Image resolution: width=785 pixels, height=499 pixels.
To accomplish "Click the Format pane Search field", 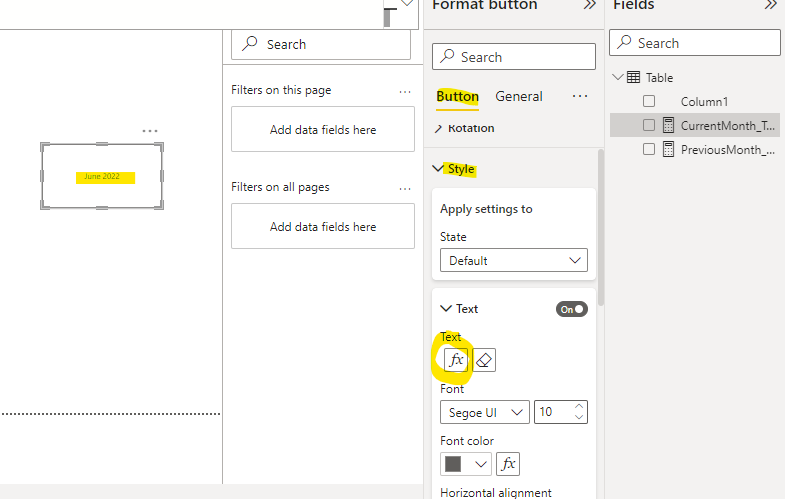I will 514,57.
